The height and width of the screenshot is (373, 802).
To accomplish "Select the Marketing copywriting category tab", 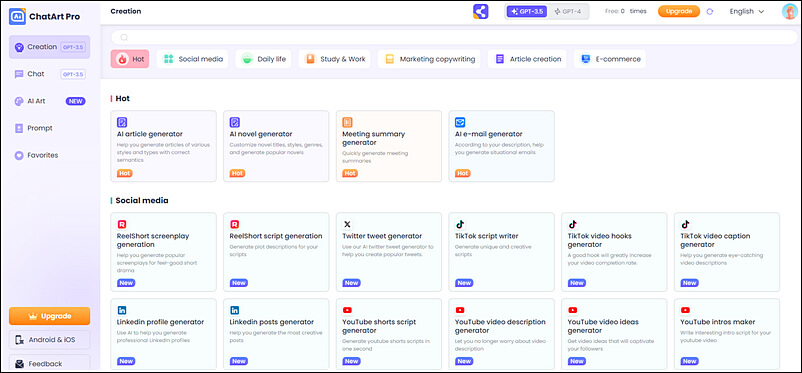I will pos(430,59).
